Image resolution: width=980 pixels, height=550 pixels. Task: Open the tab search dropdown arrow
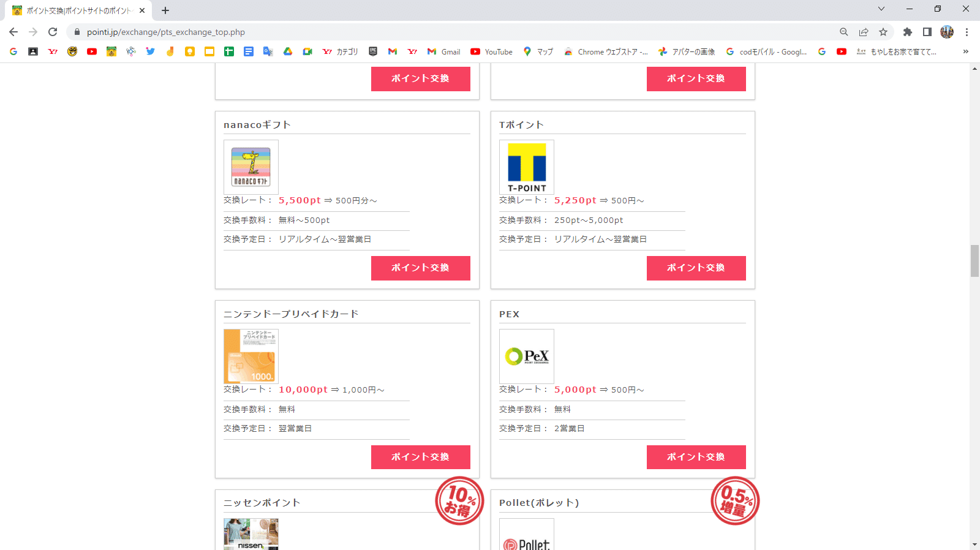(881, 9)
